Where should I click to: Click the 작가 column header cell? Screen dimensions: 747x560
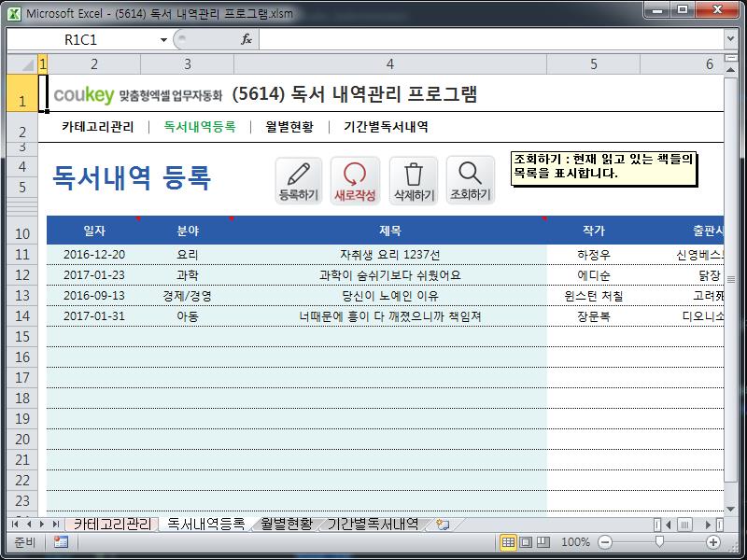point(594,231)
